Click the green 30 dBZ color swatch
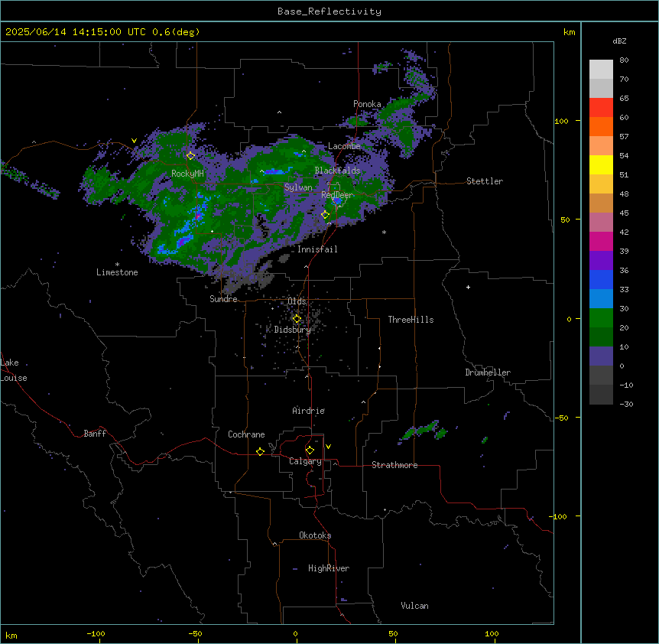Image resolution: width=659 pixels, height=644 pixels. (601, 318)
